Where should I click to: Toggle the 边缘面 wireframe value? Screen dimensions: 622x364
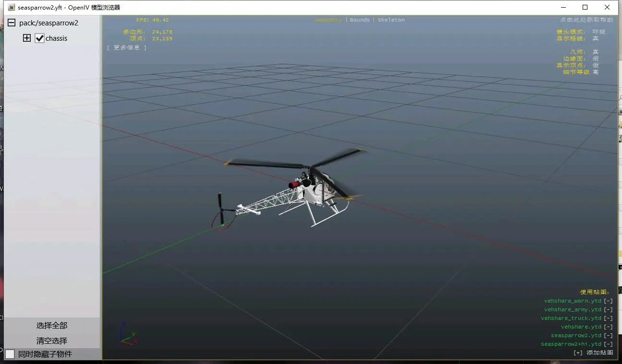click(x=596, y=59)
